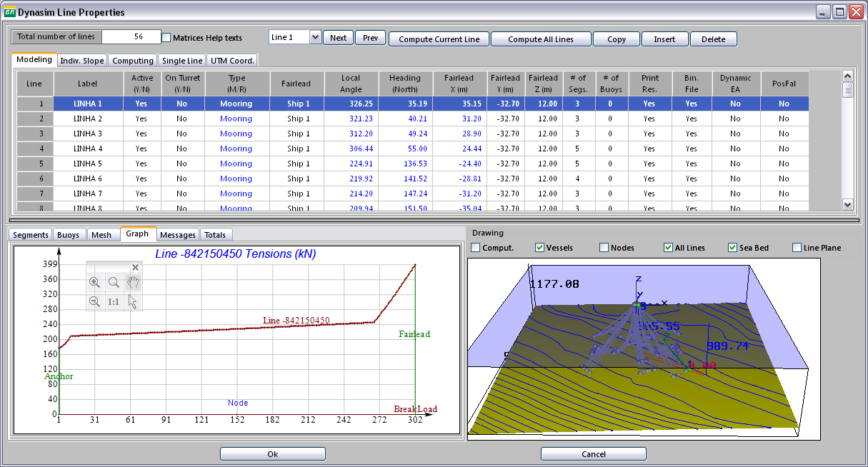Click the scrollbar down arrow of table

click(848, 204)
